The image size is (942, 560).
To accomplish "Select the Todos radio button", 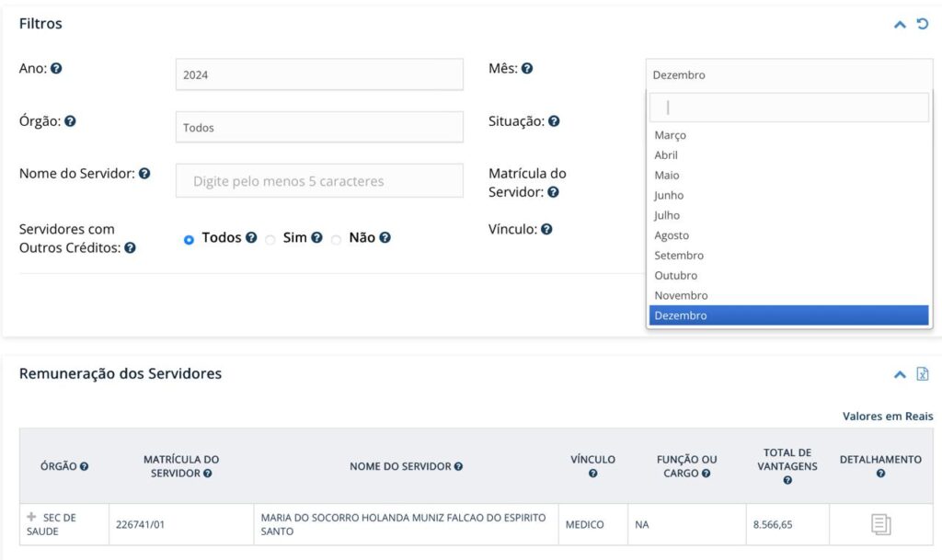I will point(190,239).
